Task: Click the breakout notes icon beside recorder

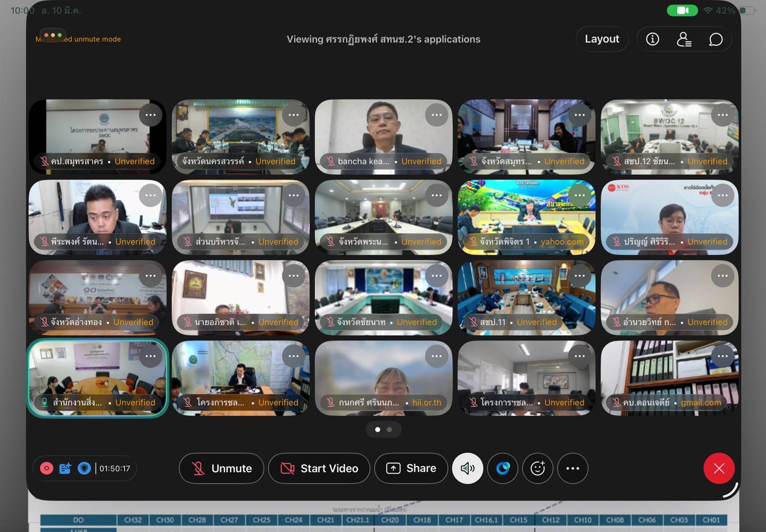Action: [65, 468]
